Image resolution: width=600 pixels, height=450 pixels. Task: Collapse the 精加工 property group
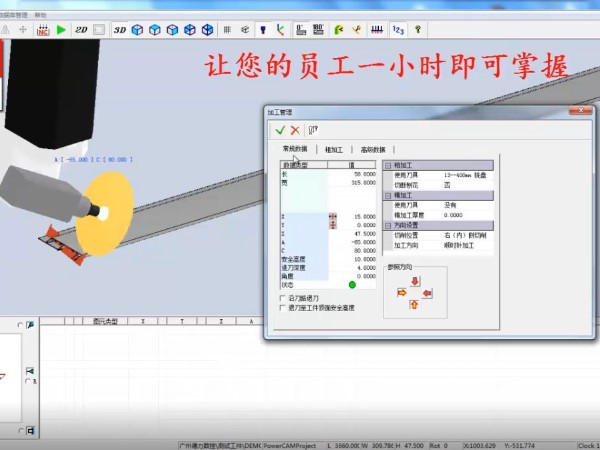pos(389,195)
